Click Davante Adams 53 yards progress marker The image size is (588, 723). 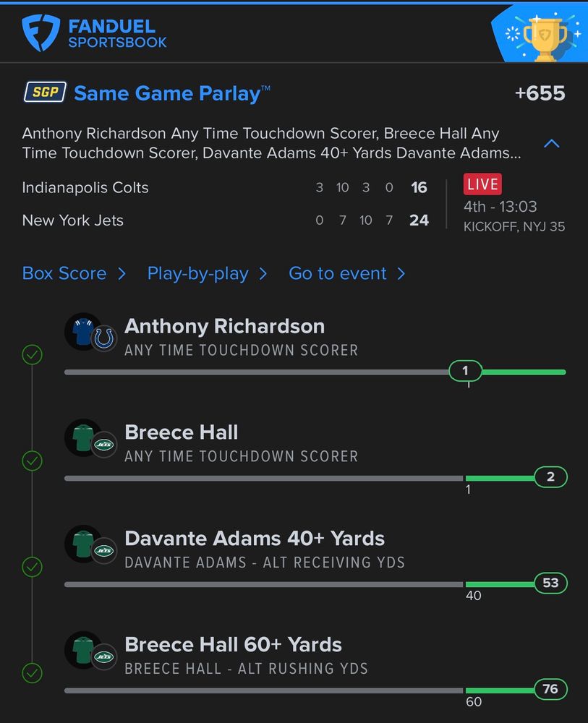(550, 583)
